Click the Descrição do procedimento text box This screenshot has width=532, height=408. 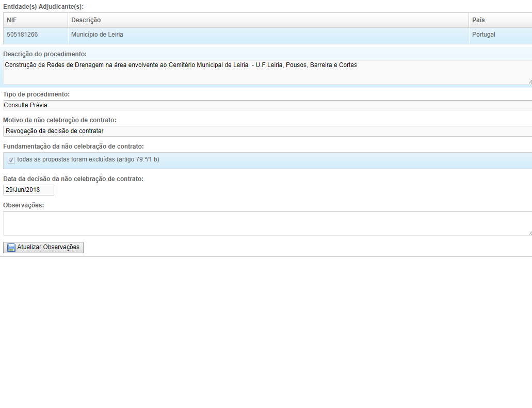coord(266,72)
